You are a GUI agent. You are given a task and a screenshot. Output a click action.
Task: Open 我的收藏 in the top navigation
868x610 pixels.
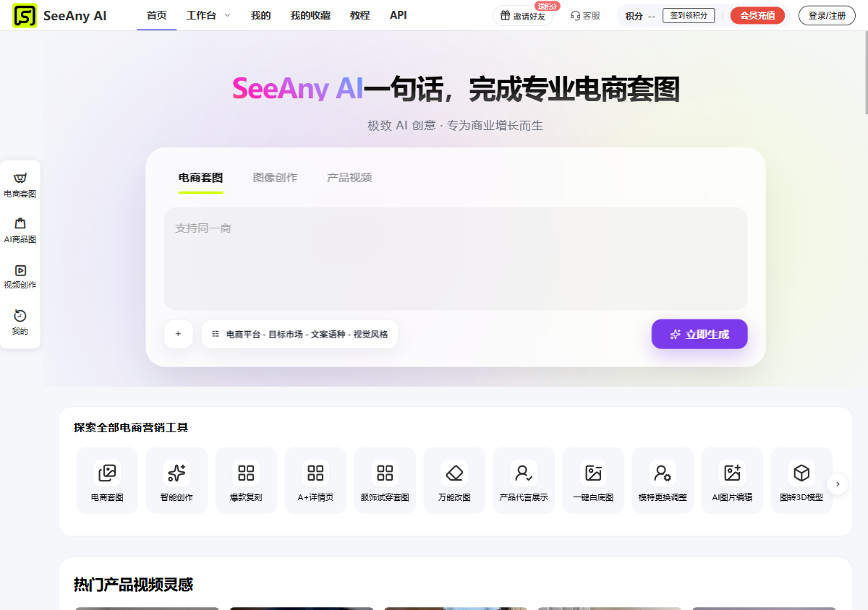(x=310, y=15)
